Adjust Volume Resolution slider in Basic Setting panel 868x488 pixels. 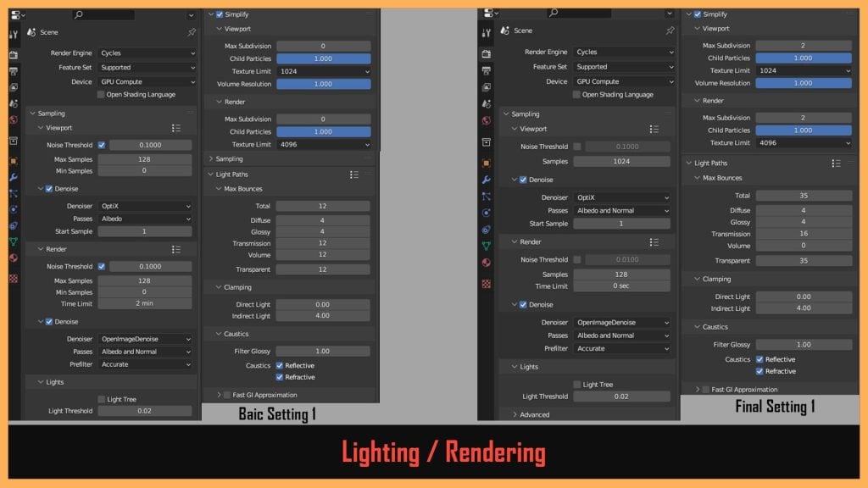pyautogui.click(x=324, y=84)
